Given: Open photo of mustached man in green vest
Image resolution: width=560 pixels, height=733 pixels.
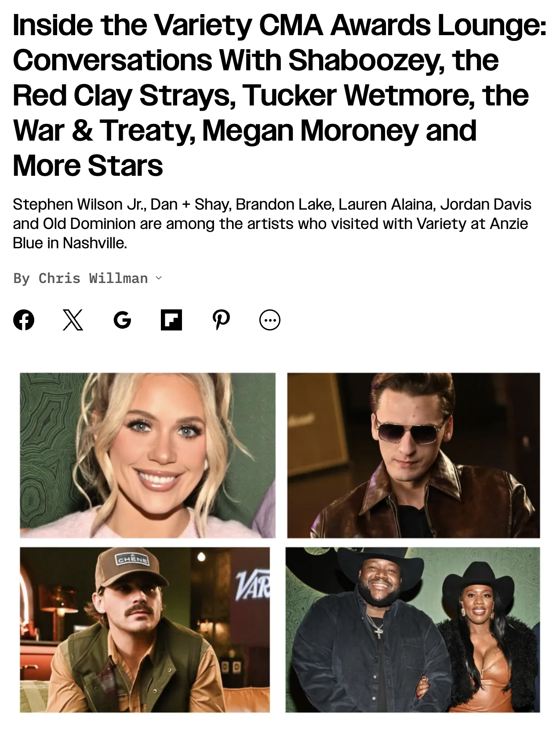Looking at the screenshot, I should [x=145, y=629].
